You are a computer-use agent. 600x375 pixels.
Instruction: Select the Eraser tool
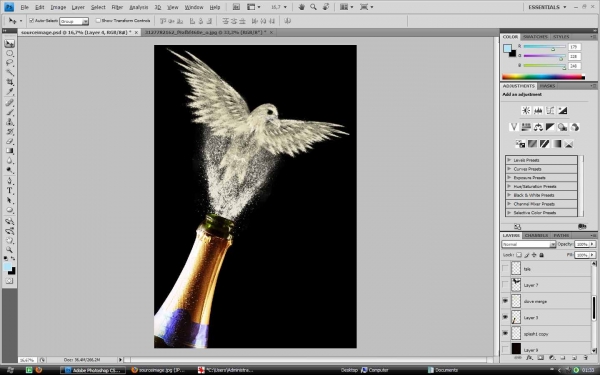[10, 141]
